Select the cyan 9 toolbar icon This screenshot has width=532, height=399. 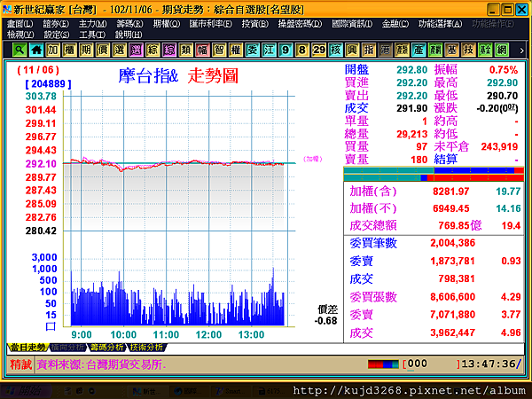[x=286, y=51]
